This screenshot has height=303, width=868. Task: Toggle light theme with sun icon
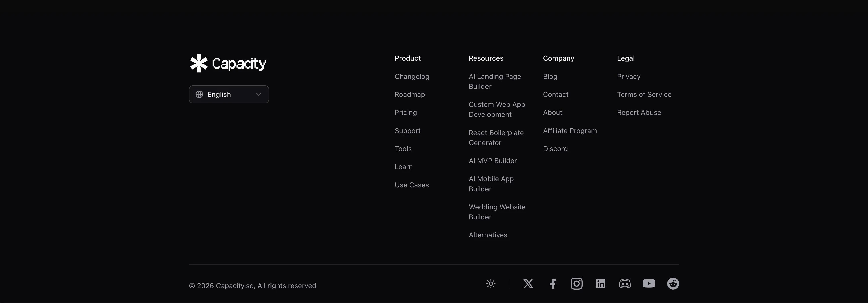click(x=491, y=284)
